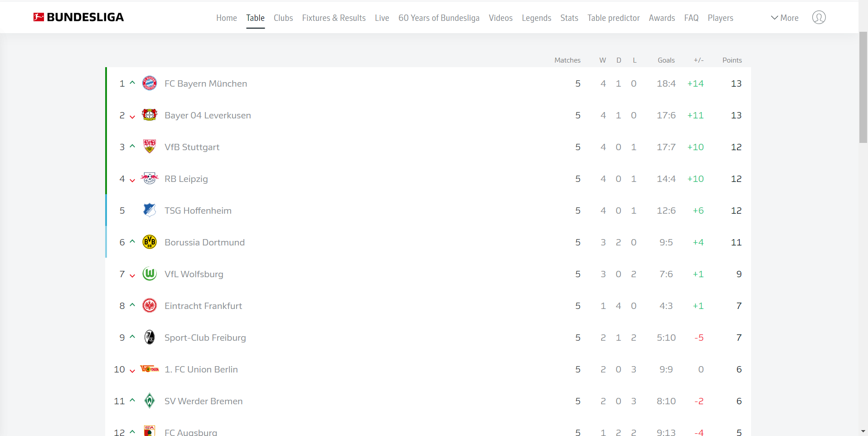
Task: Open VfL Wolfsburg team link
Action: tap(194, 274)
